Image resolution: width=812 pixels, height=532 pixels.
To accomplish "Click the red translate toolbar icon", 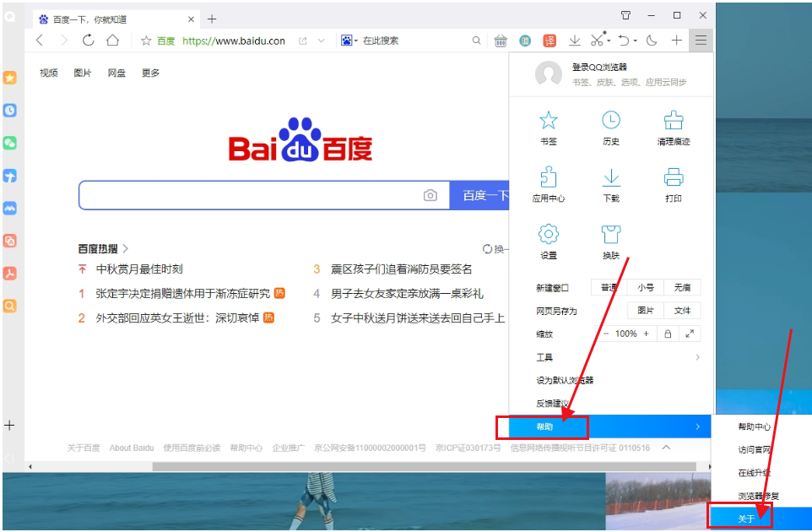I will pyautogui.click(x=549, y=41).
